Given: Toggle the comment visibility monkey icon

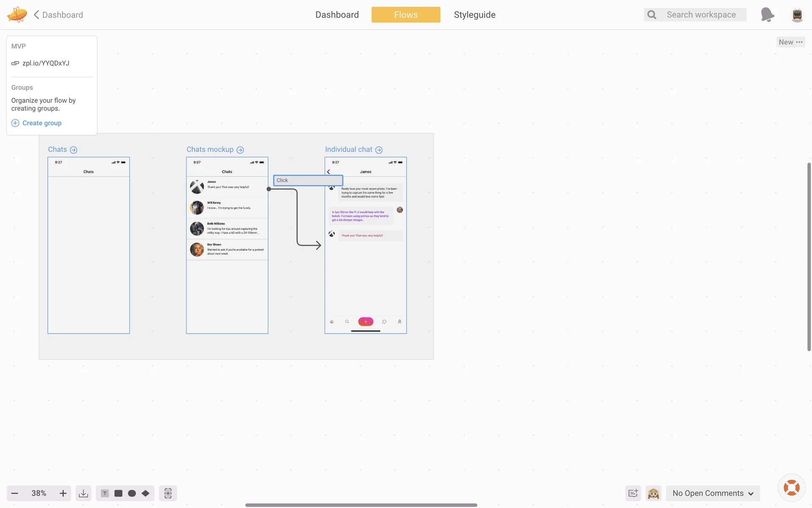Looking at the screenshot, I should coord(653,493).
